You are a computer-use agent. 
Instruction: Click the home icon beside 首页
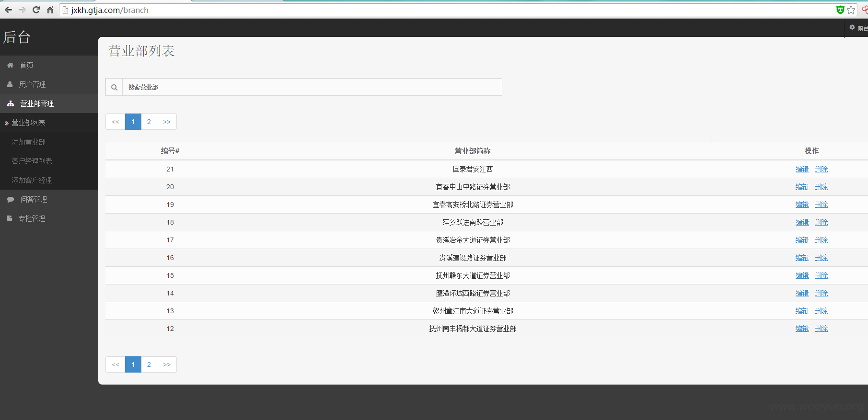point(11,65)
